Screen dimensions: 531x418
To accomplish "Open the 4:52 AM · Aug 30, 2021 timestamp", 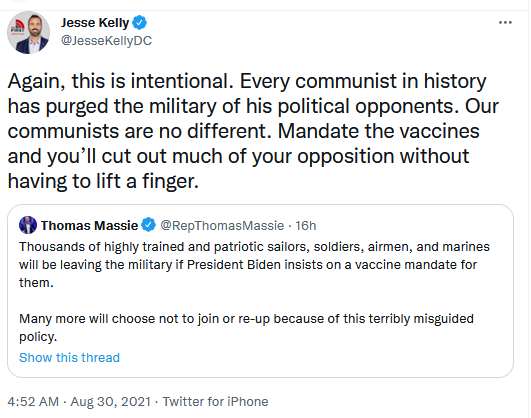I will point(79,402).
